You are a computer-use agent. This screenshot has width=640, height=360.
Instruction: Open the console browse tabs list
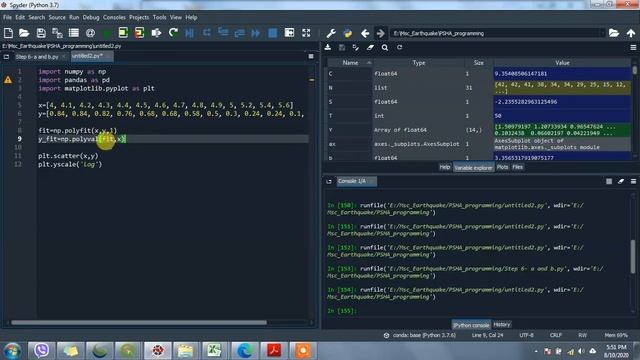[x=329, y=181]
